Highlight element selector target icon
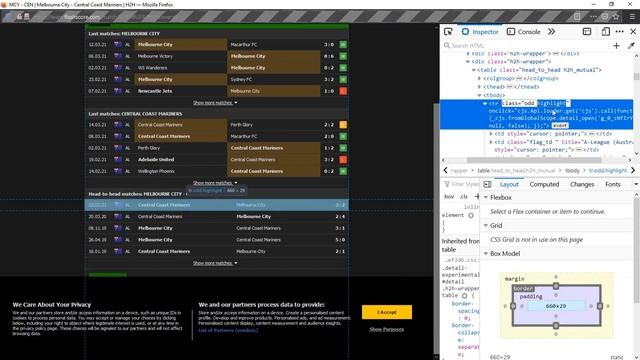This screenshot has width=640, height=360. pos(471,216)
